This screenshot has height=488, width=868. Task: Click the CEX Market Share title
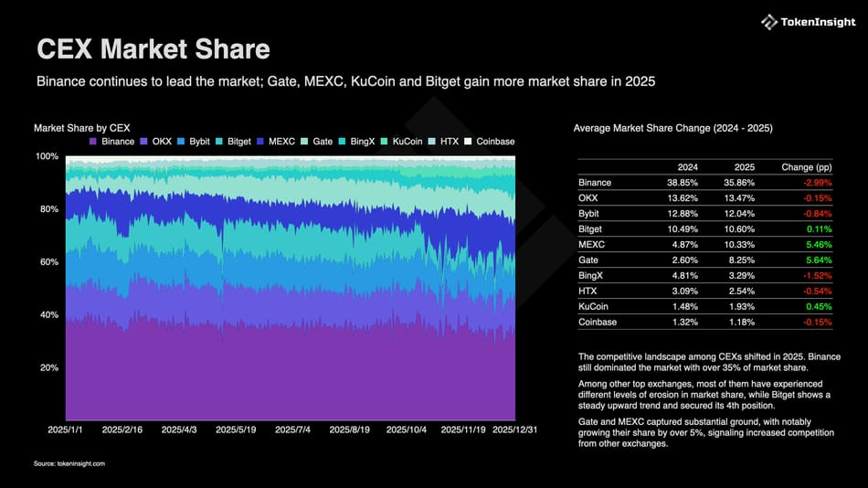coord(153,49)
